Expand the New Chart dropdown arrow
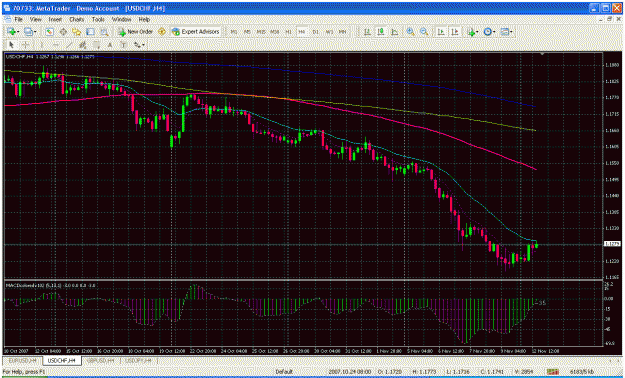625x378 pixels. pos(18,32)
